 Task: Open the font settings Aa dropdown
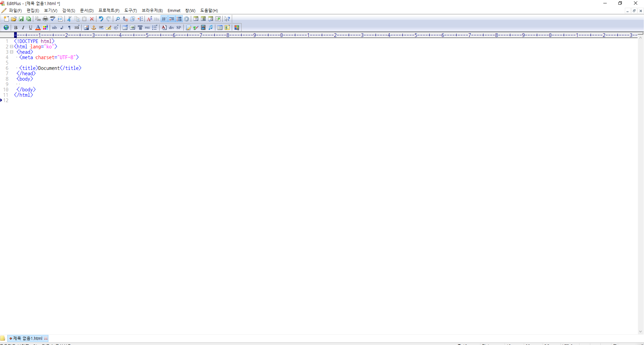coord(149,19)
